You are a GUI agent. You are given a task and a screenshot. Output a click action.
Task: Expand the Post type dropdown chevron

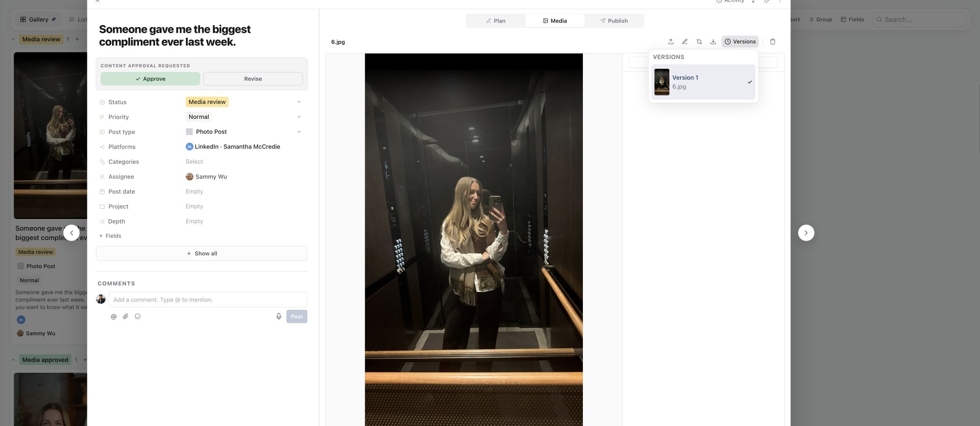pos(299,132)
